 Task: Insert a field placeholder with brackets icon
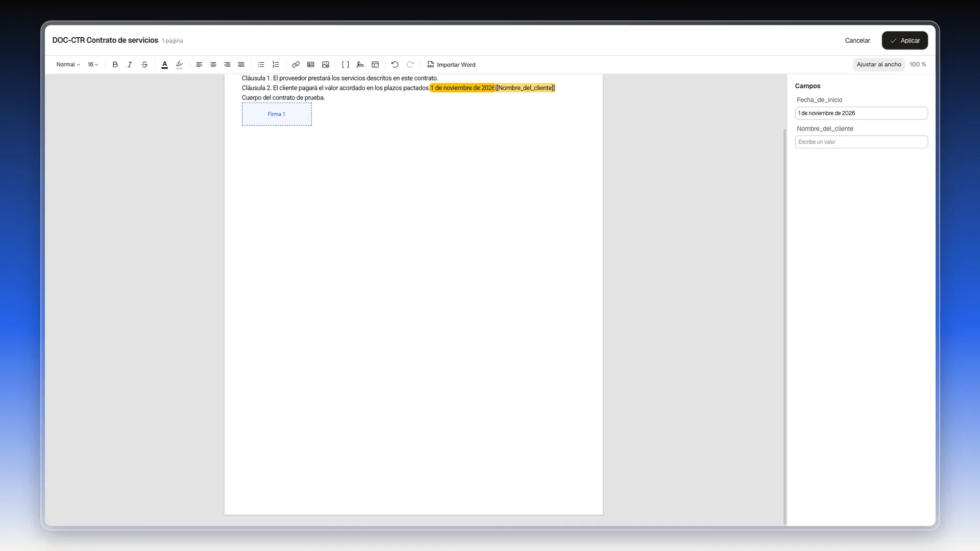coord(346,65)
